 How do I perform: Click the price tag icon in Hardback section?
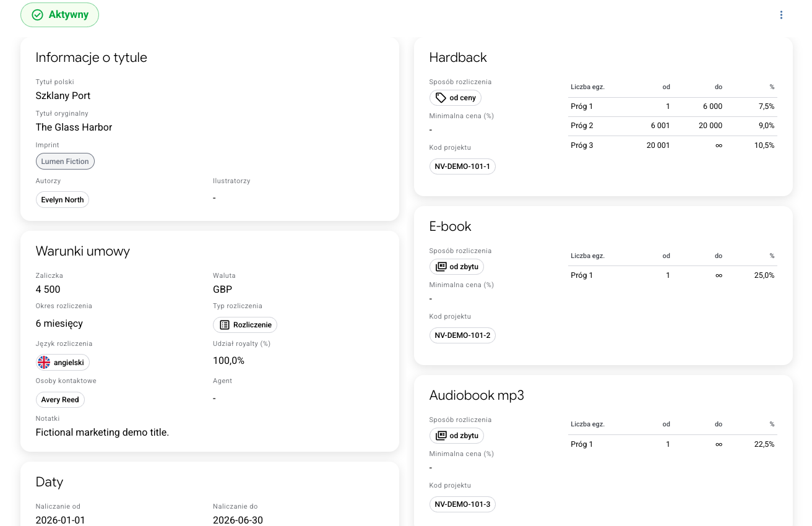point(441,98)
